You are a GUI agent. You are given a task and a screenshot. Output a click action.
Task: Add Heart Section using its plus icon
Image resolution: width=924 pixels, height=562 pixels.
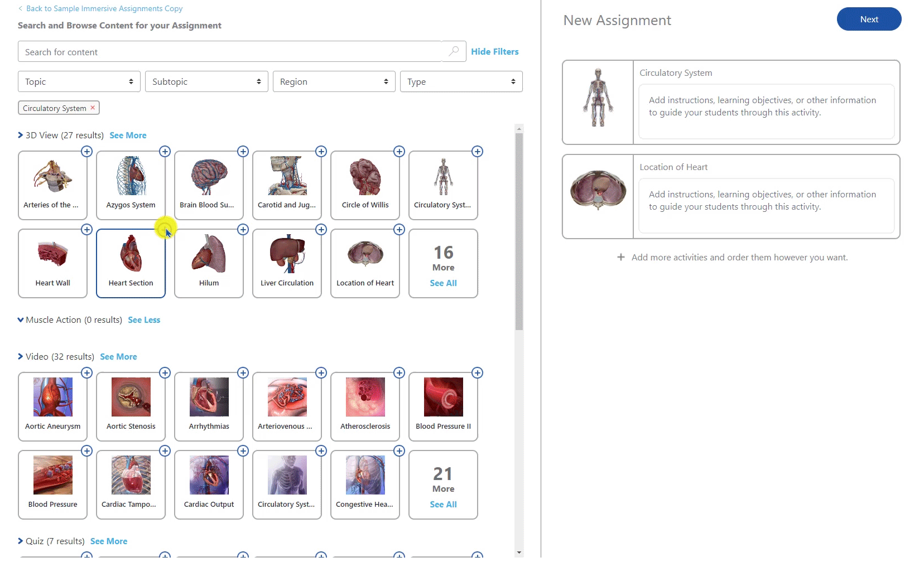point(165,229)
